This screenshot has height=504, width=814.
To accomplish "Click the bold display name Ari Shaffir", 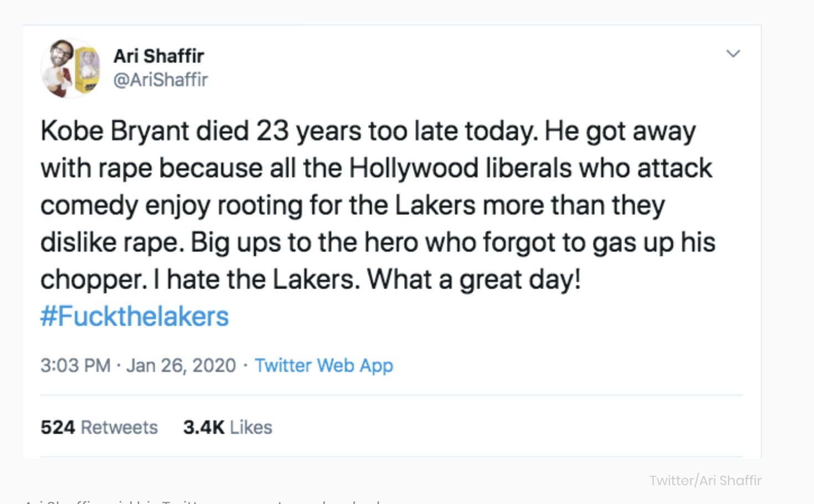I will pyautogui.click(x=158, y=56).
